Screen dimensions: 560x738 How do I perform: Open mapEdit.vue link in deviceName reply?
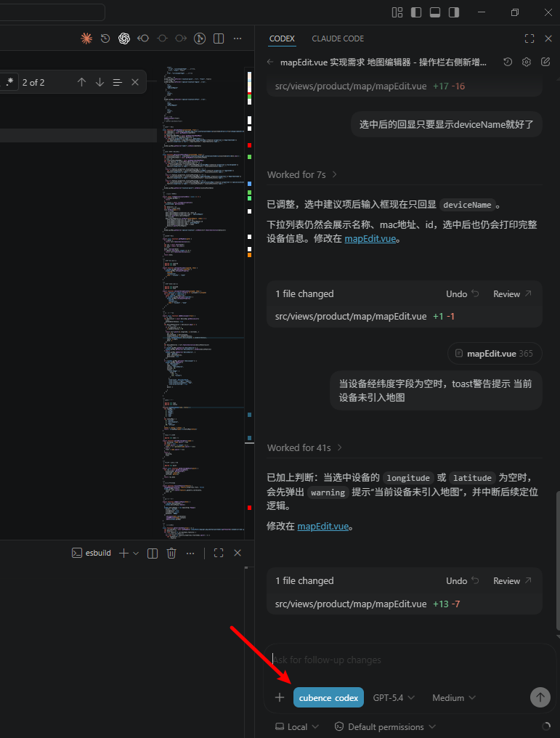[370, 239]
